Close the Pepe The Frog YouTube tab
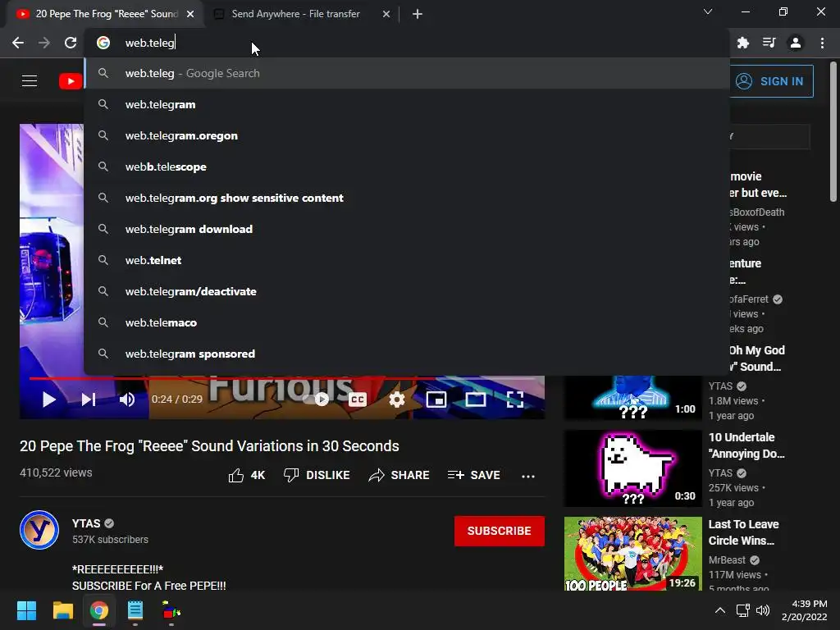 [x=190, y=14]
